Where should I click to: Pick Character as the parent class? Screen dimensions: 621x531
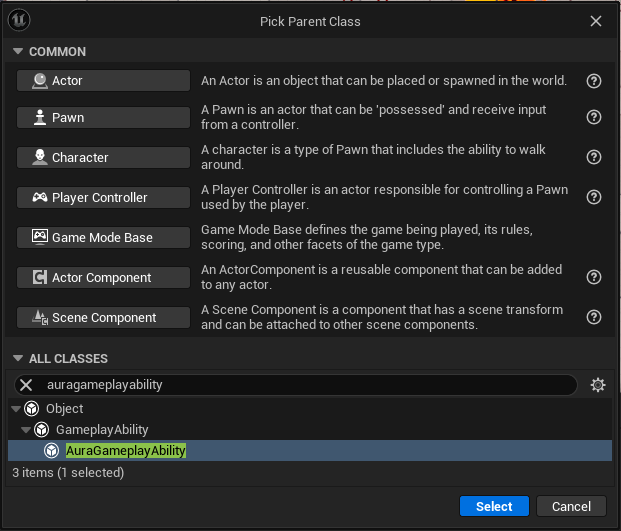pyautogui.click(x=103, y=157)
